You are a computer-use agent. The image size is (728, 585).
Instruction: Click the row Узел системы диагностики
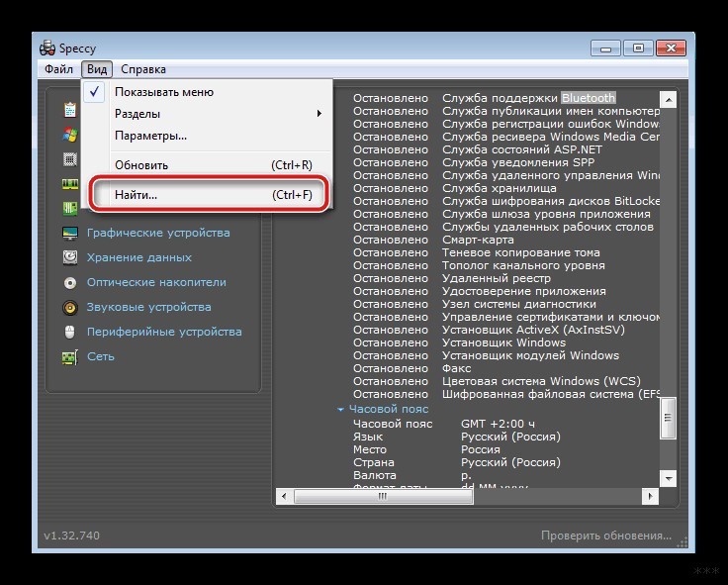click(x=475, y=304)
